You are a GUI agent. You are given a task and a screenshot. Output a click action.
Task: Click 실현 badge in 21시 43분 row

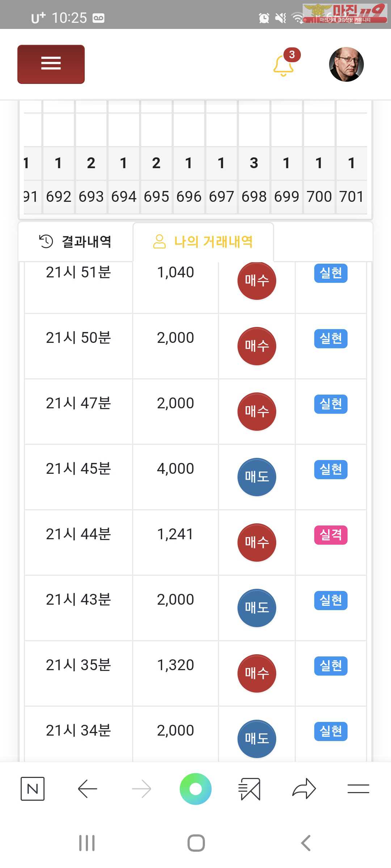[331, 600]
